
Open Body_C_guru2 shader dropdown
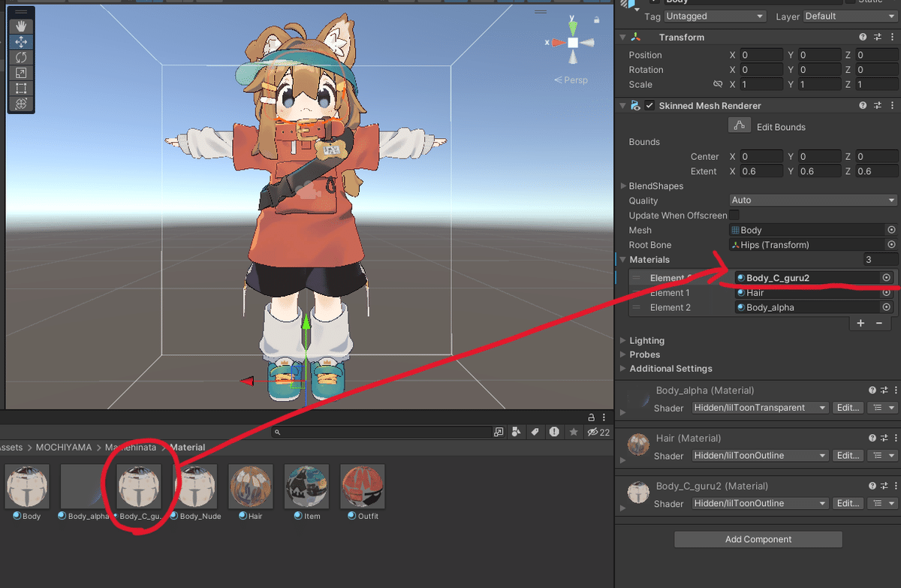(760, 503)
